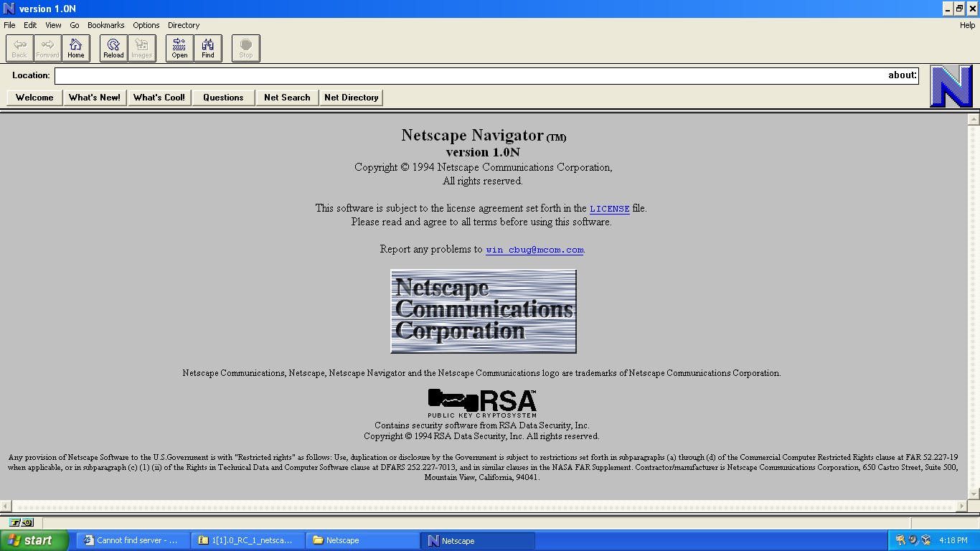
Task: Open the Options menu
Action: point(146,25)
